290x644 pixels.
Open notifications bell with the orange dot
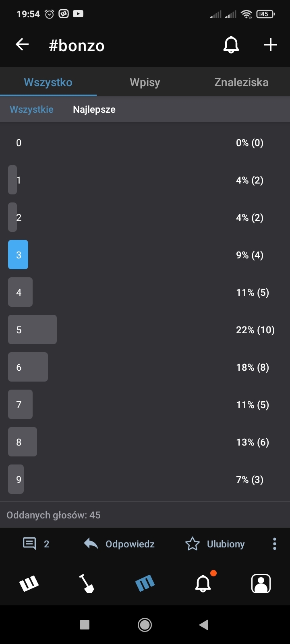pos(203,583)
